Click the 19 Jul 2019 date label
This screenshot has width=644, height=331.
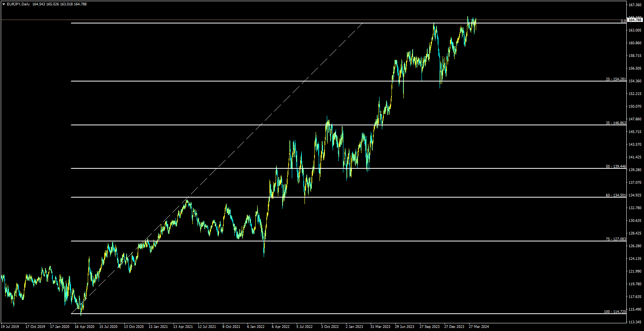click(10, 327)
